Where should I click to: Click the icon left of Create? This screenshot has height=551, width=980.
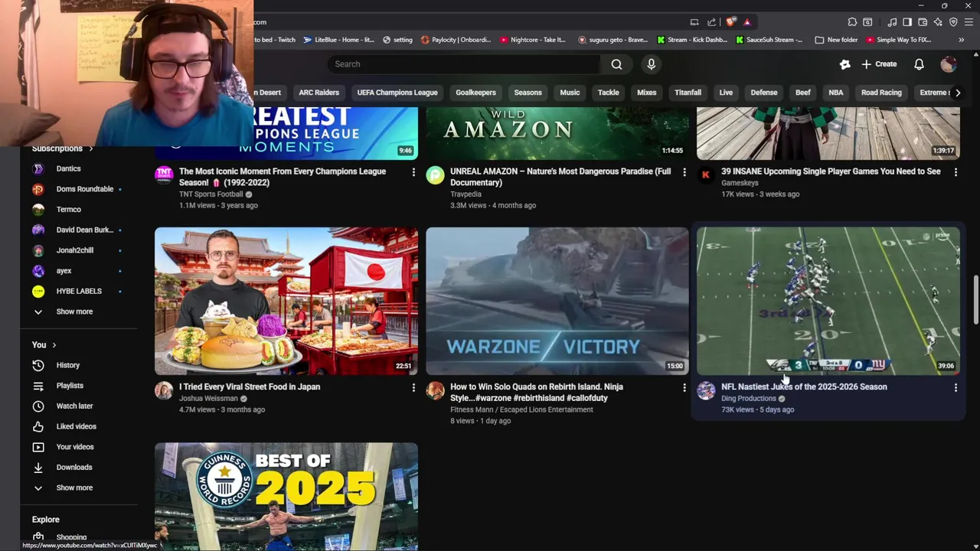click(844, 64)
